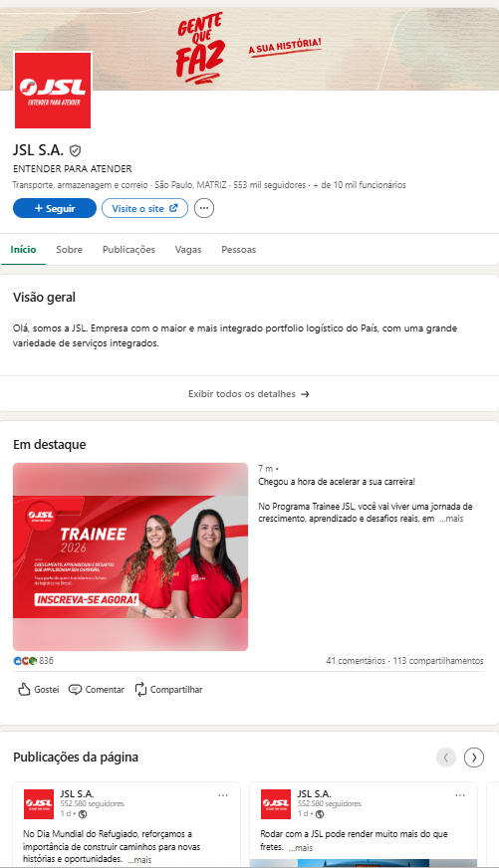499x868 pixels.
Task: Click the globe visibility icon on Rodar post
Action: click(320, 814)
